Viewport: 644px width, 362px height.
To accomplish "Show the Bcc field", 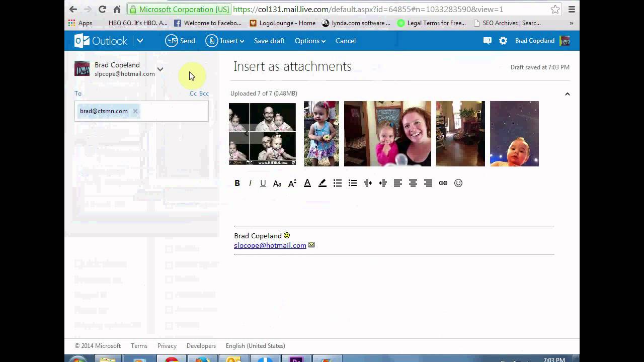I will (204, 94).
